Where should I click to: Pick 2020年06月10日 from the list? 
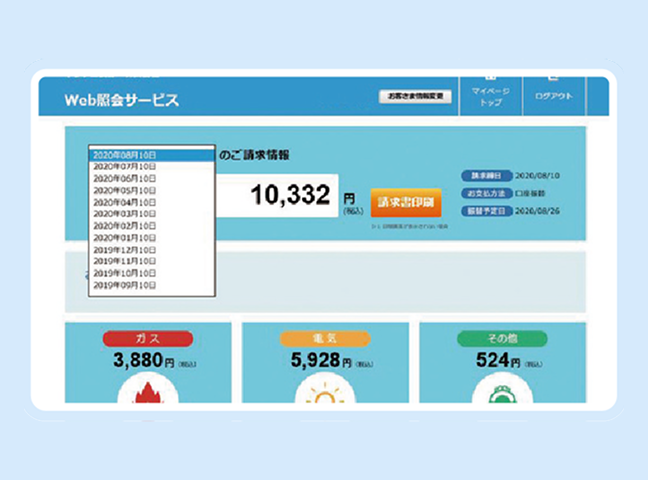tap(152, 179)
